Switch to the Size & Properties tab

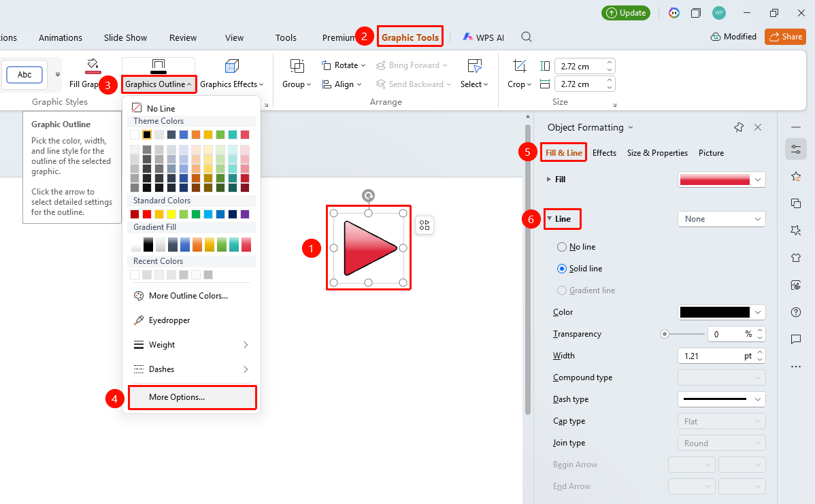pyautogui.click(x=657, y=153)
